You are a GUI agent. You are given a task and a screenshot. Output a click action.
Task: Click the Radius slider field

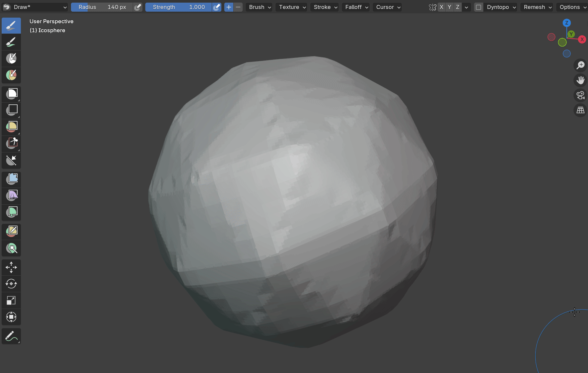pos(102,7)
